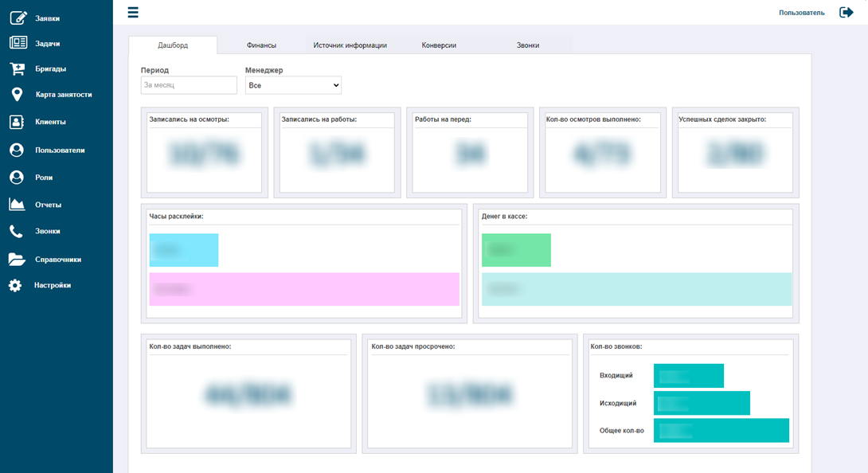Click the Записались на осмотры card
868x473 pixels.
[205, 152]
